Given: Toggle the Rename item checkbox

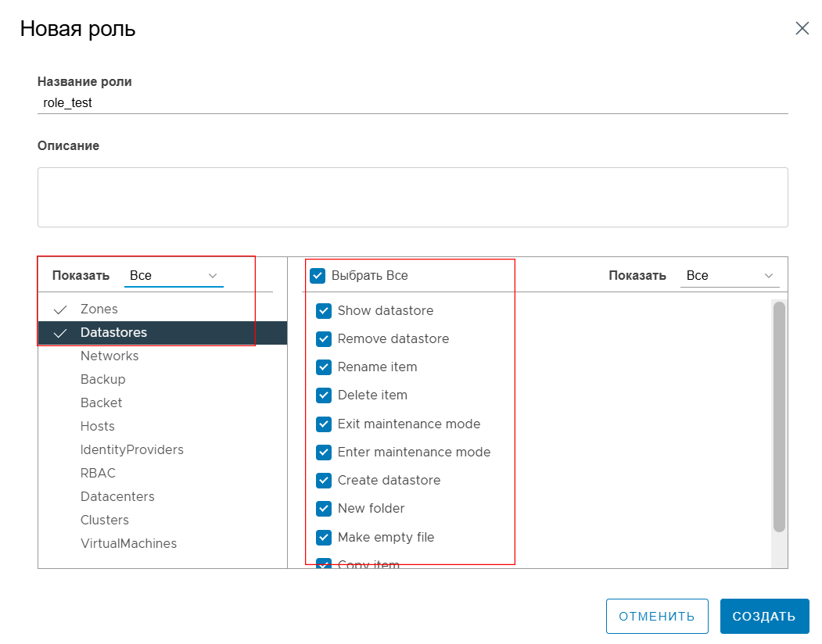Looking at the screenshot, I should (324, 367).
